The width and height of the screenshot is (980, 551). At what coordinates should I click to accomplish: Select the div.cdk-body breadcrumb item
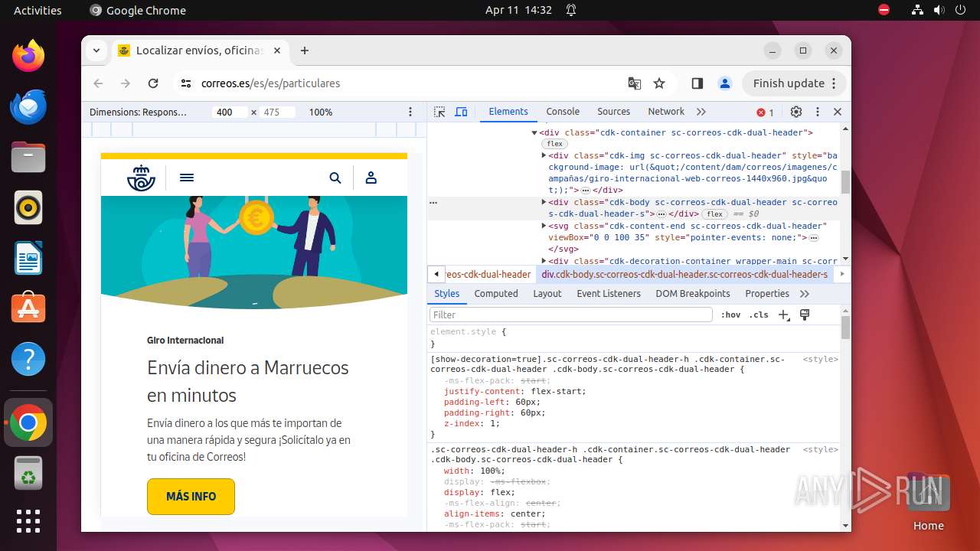coord(684,274)
